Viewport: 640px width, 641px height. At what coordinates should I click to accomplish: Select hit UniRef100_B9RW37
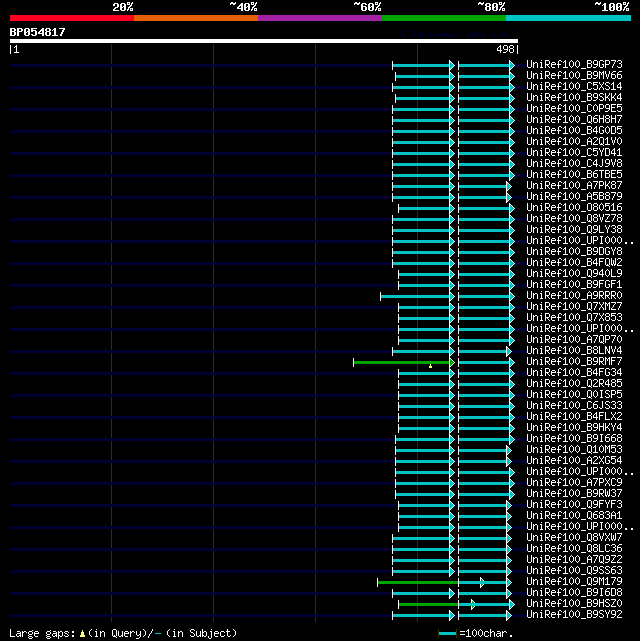574,494
